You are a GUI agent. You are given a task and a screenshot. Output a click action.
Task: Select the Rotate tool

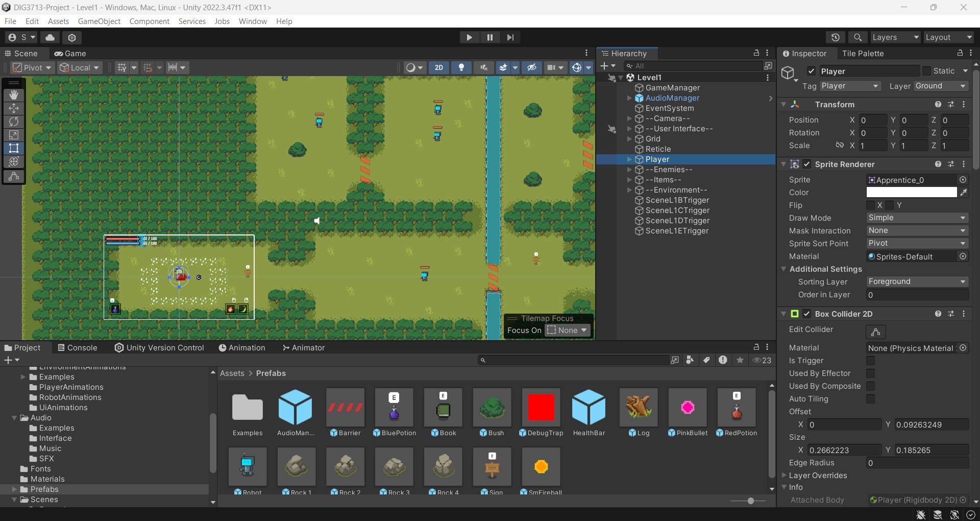click(x=14, y=122)
